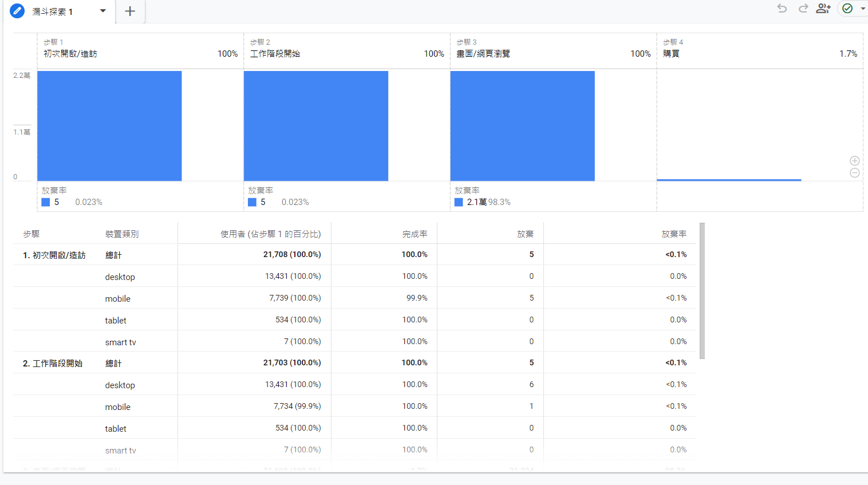Open the share with users icon

pos(823,8)
